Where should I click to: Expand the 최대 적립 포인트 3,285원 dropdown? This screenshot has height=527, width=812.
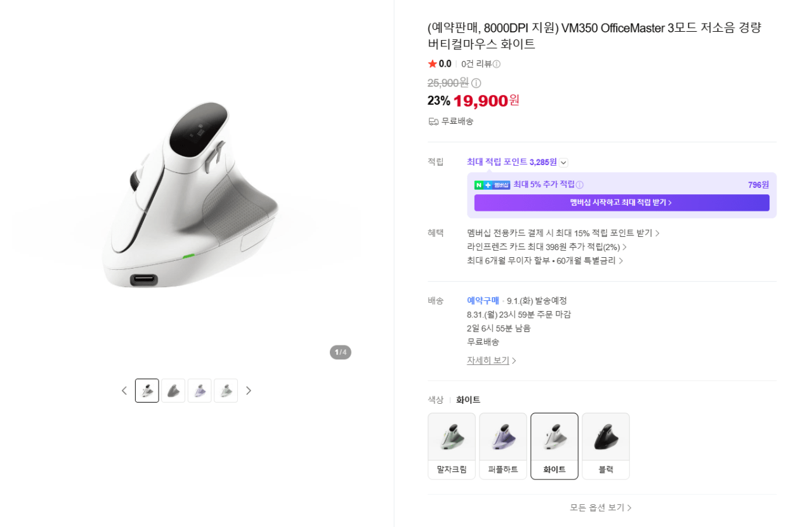(564, 163)
